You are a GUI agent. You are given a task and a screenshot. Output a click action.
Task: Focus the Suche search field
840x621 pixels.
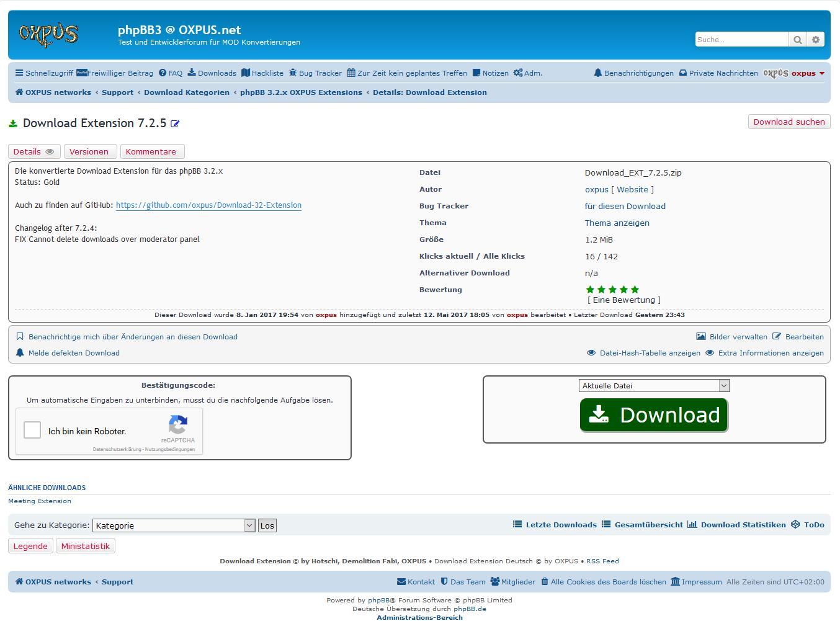741,40
